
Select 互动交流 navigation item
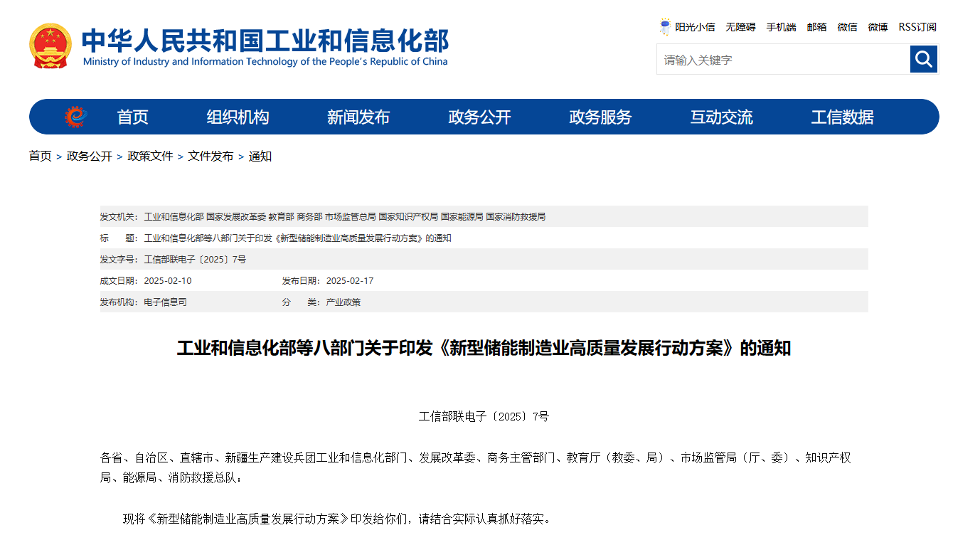point(721,117)
